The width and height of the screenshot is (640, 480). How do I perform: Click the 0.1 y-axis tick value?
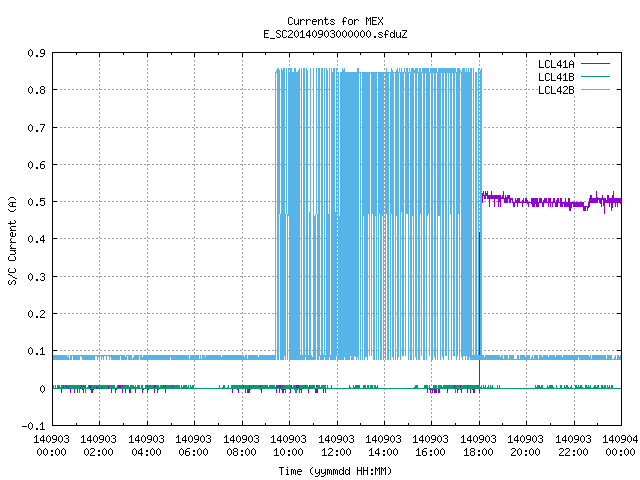[36, 351]
